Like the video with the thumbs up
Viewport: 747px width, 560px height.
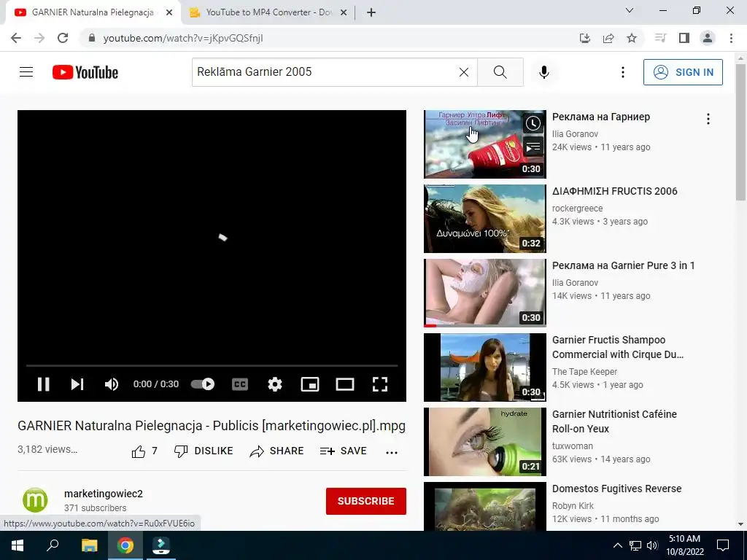click(144, 451)
